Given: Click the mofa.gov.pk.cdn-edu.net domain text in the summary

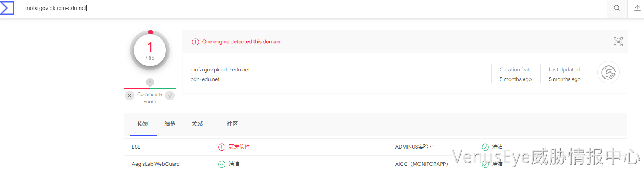Looking at the screenshot, I should [220, 70].
